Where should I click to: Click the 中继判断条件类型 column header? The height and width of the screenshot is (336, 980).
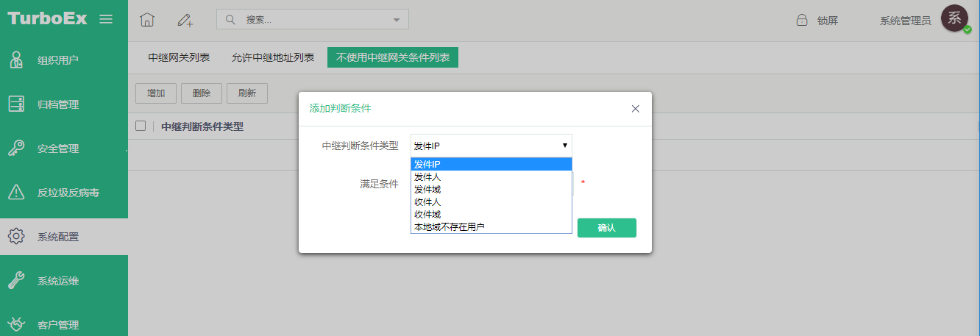point(202,126)
